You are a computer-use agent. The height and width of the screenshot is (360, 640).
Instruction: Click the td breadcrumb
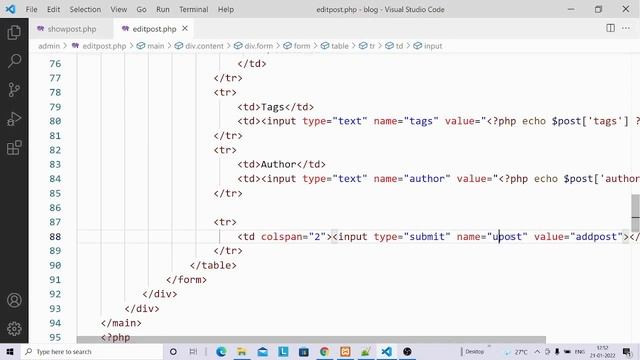click(399, 46)
